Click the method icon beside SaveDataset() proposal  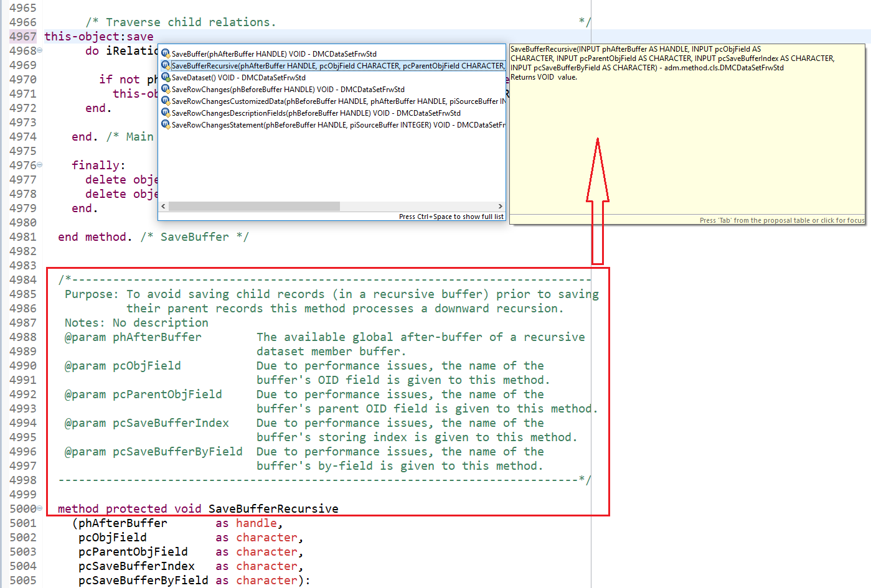click(166, 77)
